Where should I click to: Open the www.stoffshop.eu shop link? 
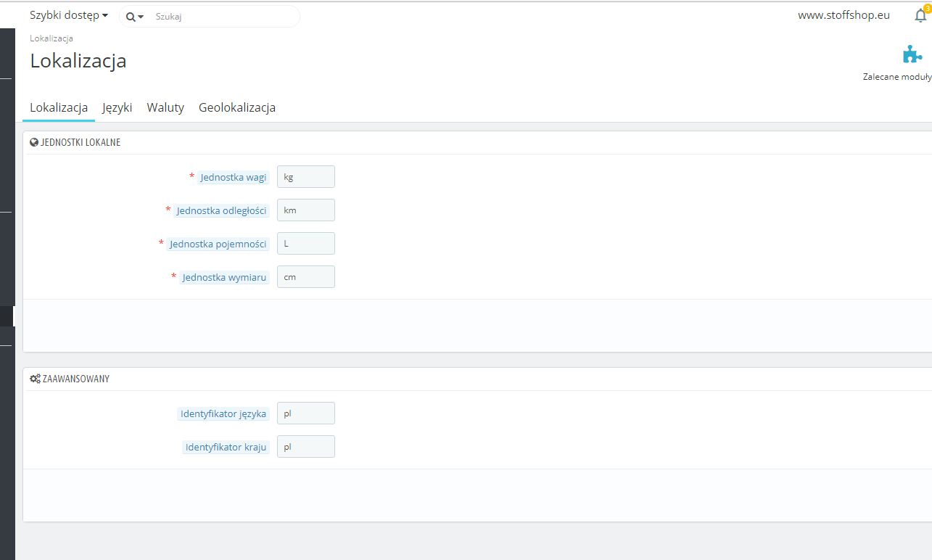(x=844, y=15)
